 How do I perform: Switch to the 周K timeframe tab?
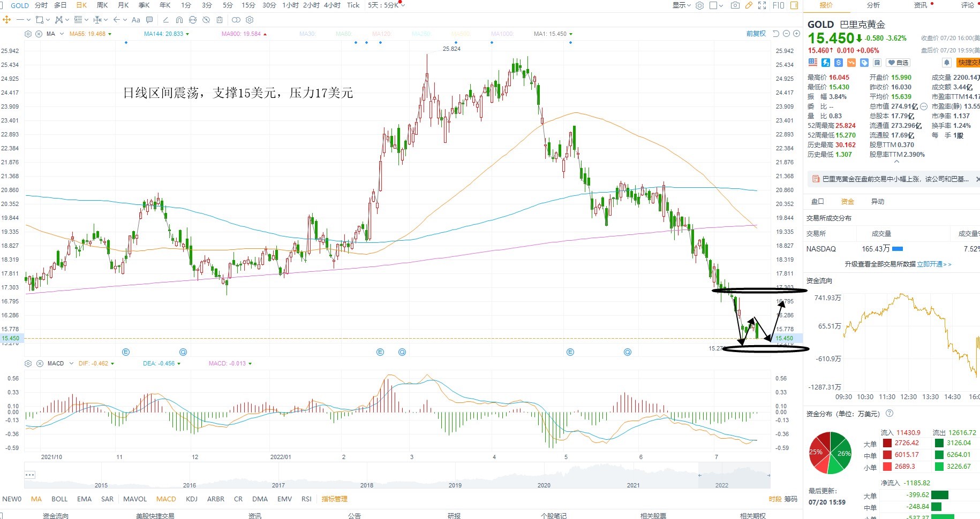102,5
